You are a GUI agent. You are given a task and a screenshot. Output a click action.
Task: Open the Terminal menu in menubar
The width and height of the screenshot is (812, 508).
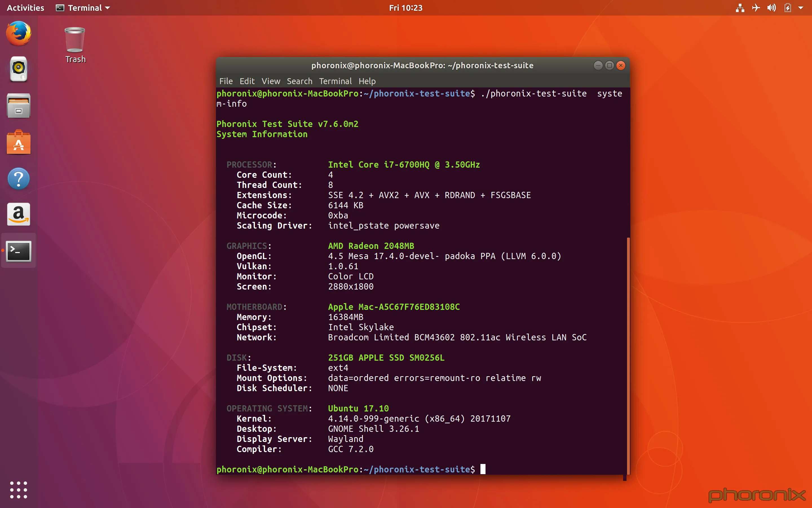tap(335, 81)
